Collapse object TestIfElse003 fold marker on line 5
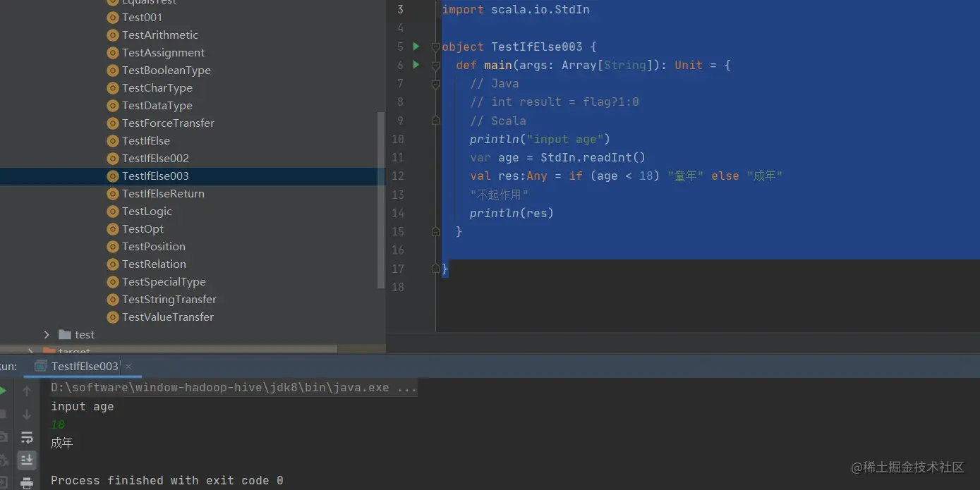Image resolution: width=980 pixels, height=490 pixels. [x=435, y=47]
